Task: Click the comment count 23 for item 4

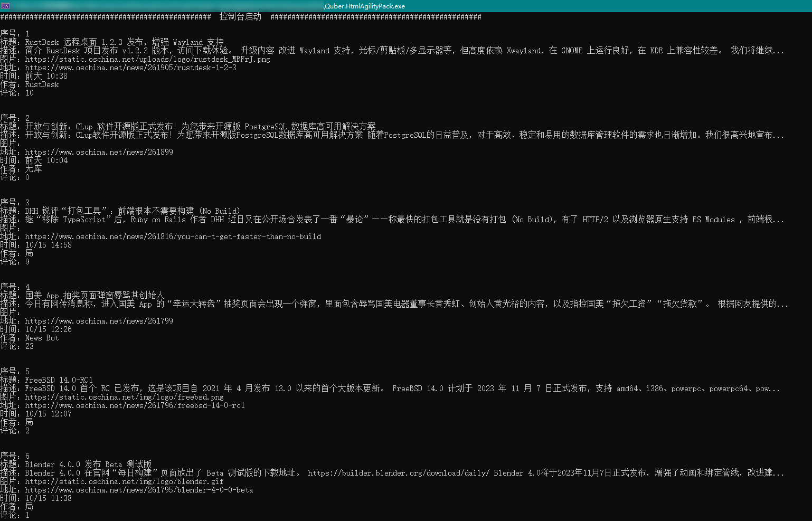Action: tap(29, 346)
